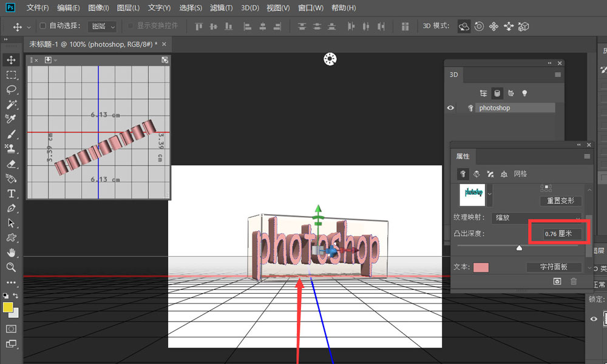Select the Eyedropper tool
The image size is (607, 364).
(x=11, y=119)
